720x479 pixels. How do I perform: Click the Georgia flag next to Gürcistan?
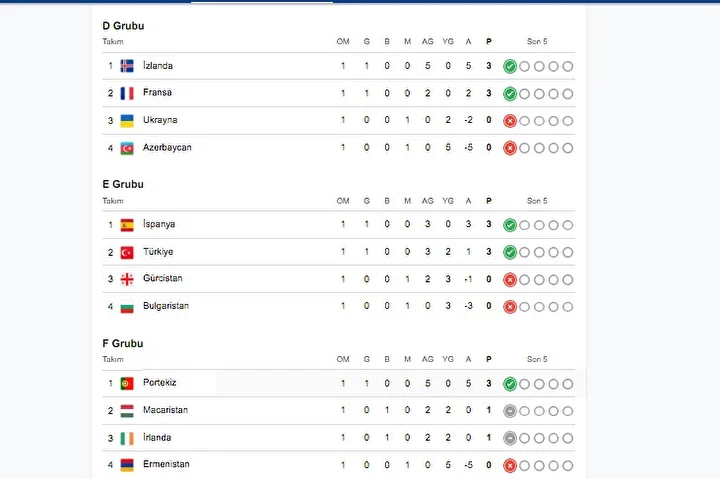[127, 279]
